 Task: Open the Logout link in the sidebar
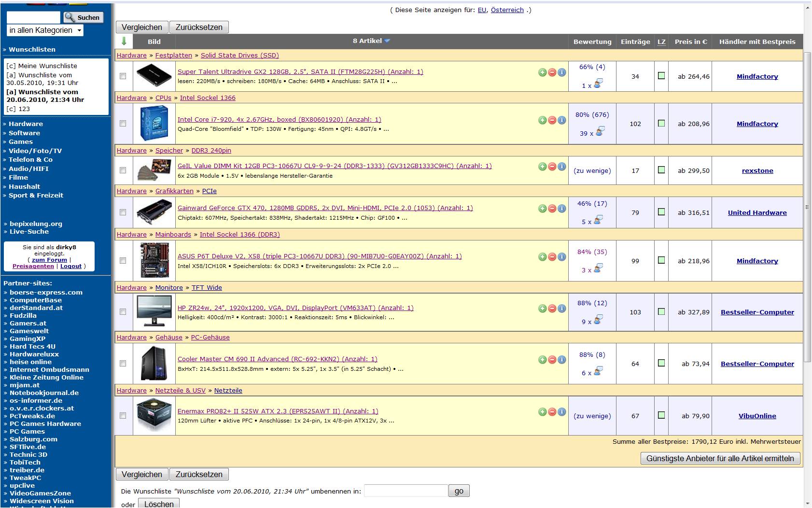click(x=71, y=266)
